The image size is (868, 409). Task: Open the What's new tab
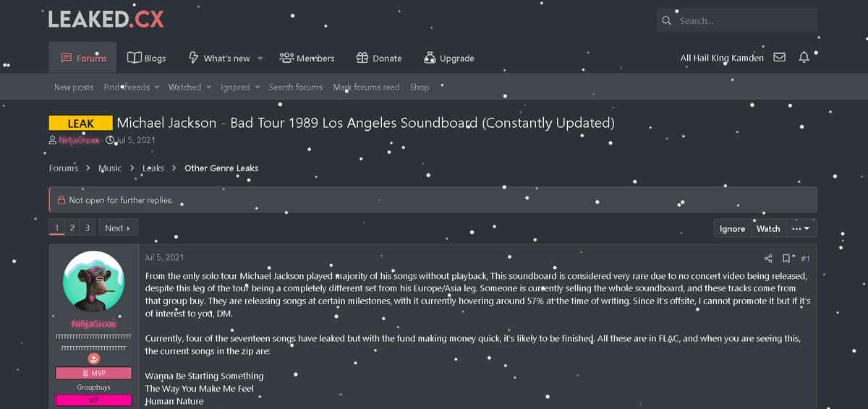(x=218, y=58)
